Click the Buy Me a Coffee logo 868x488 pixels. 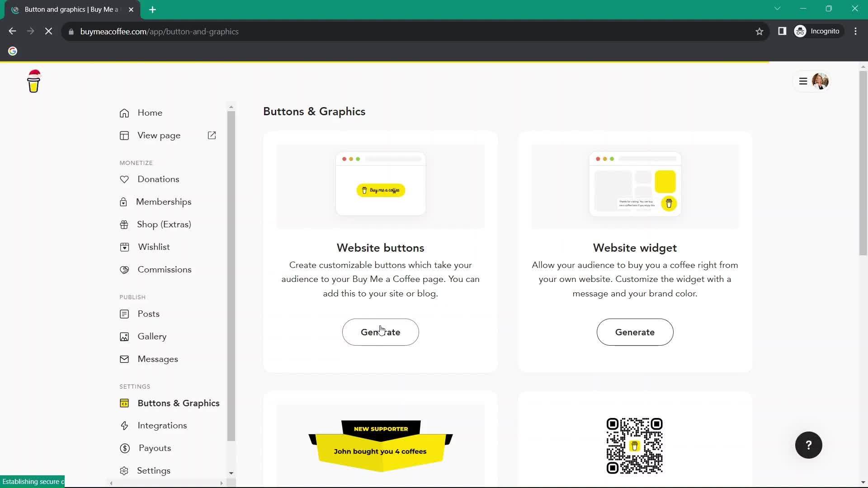[33, 81]
